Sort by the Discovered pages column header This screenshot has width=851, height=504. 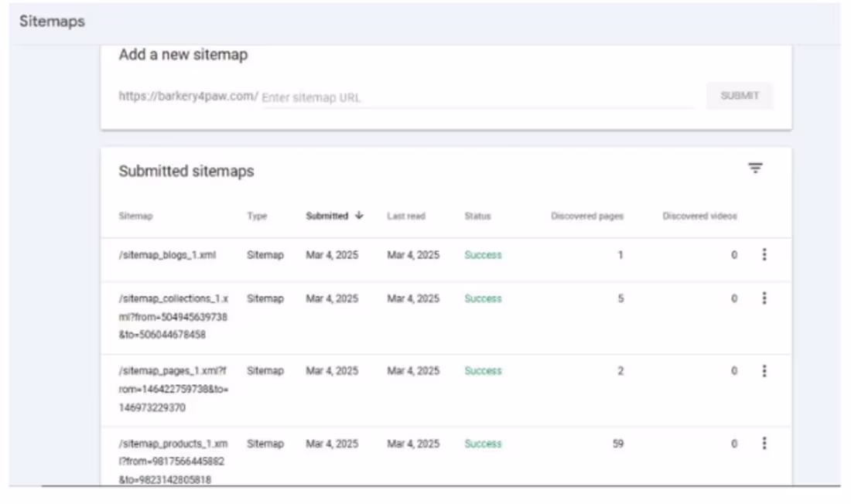(587, 216)
